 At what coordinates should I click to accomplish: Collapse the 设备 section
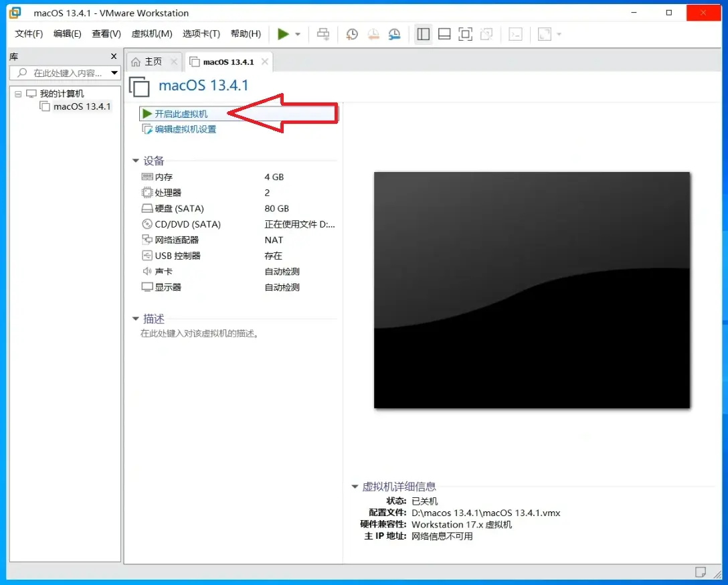pos(136,161)
